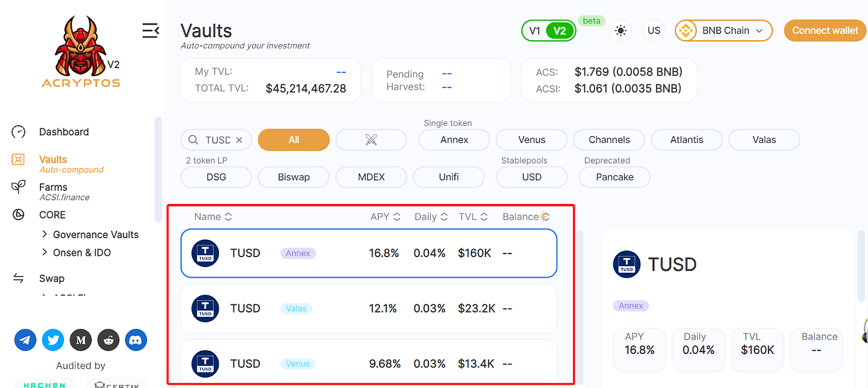This screenshot has width=868, height=388.
Task: Click the Vaults safe icon
Action: pyautogui.click(x=19, y=160)
